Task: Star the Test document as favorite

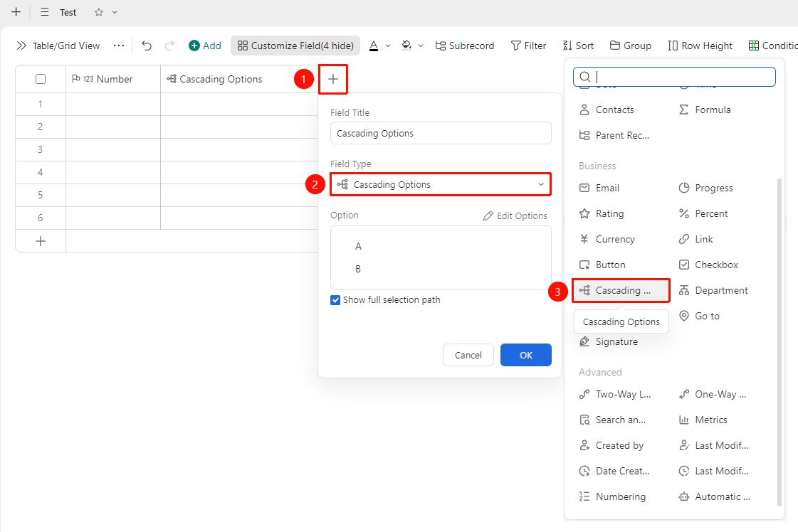Action: tap(99, 12)
